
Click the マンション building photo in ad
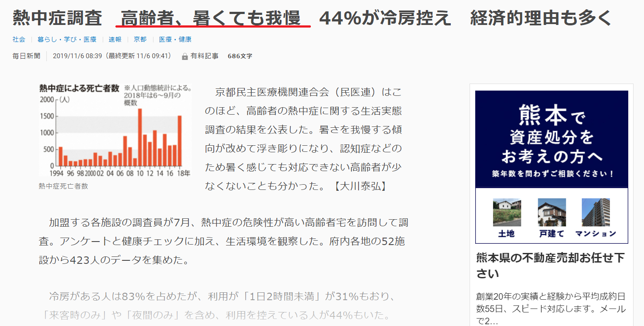[x=595, y=213]
